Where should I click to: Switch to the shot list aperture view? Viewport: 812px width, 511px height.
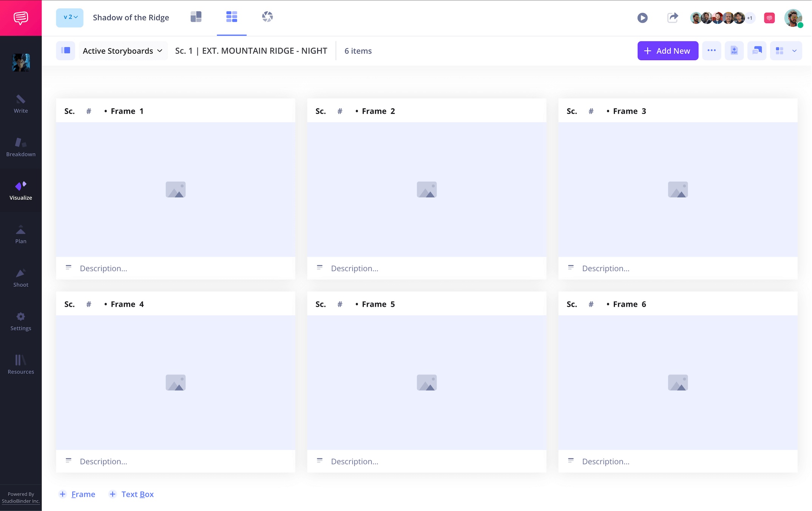tap(267, 17)
